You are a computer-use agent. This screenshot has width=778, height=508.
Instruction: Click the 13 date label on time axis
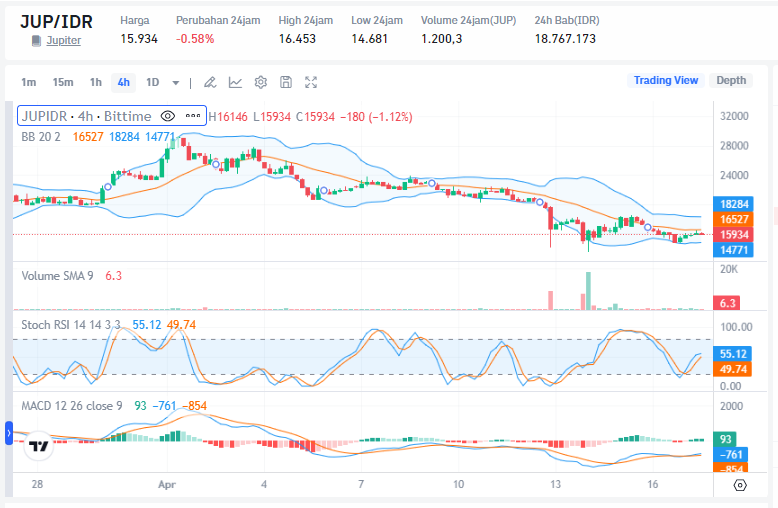click(555, 484)
